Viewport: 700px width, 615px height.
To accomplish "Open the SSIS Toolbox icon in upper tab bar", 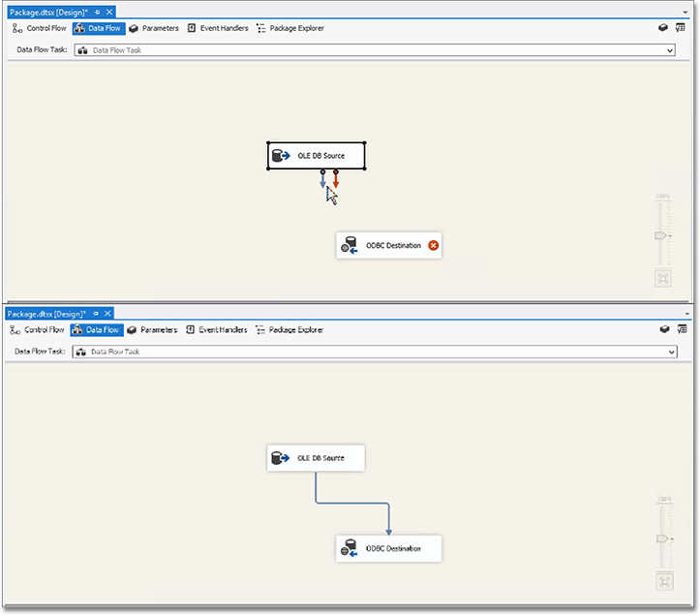I will pos(665,28).
